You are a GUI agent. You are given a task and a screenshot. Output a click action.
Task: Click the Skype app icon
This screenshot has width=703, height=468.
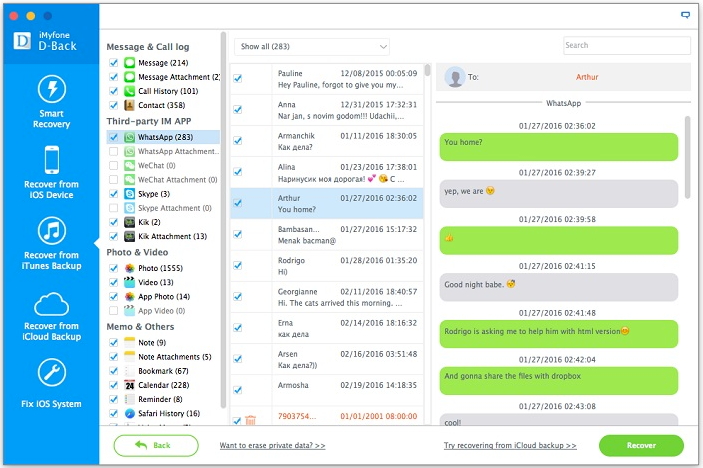[129, 194]
